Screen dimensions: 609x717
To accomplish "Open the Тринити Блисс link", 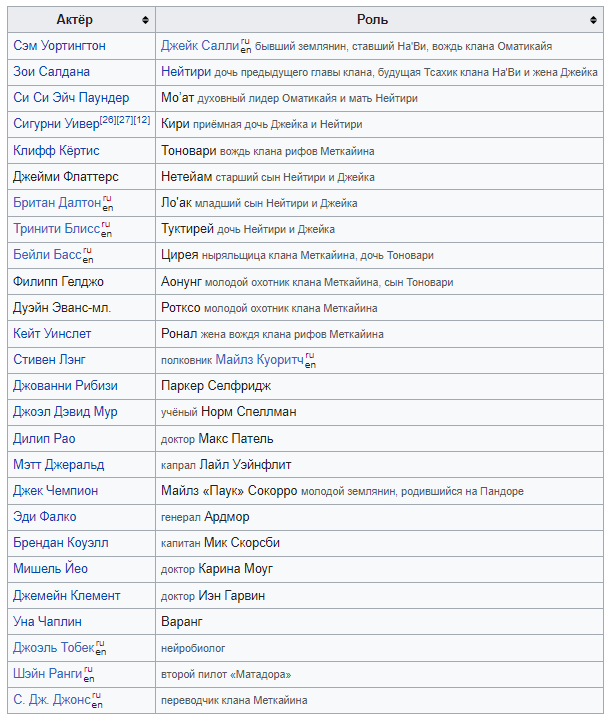I will 57,229.
